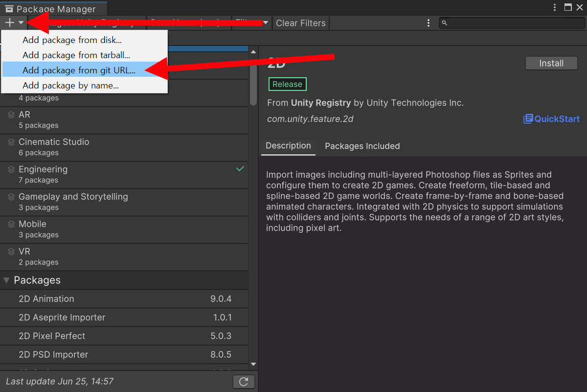Select the Cinematic Studio feature set

pos(124,148)
